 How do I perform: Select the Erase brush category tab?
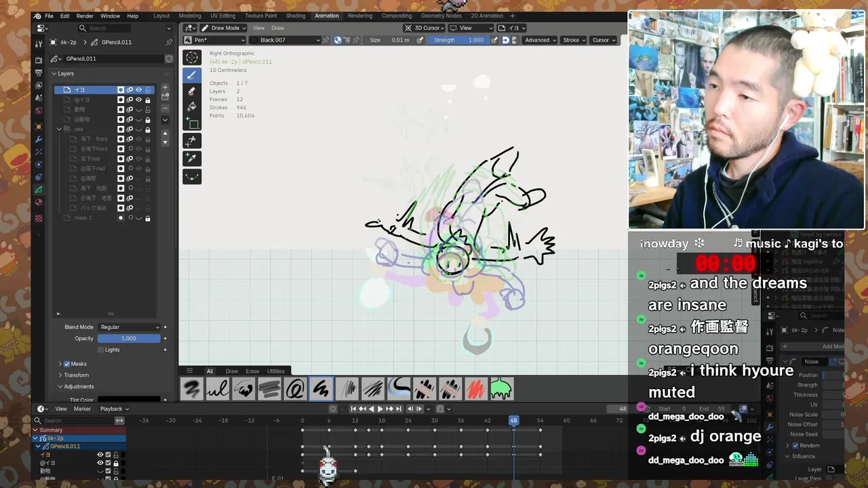point(252,371)
